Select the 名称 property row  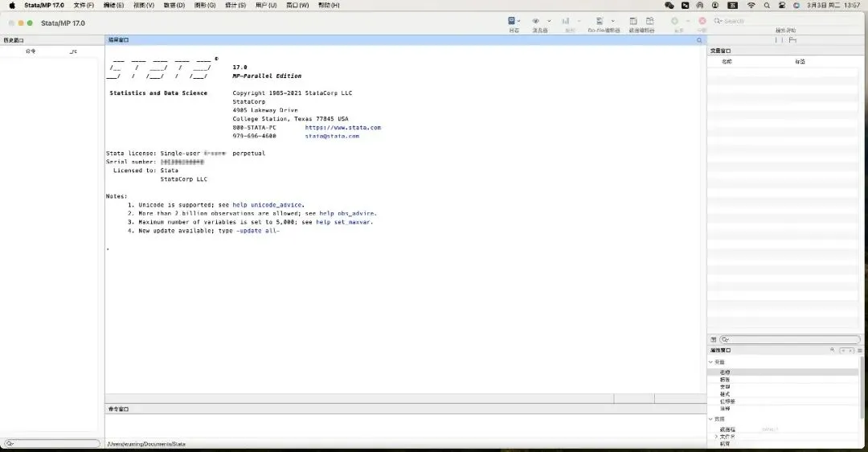tap(783, 372)
